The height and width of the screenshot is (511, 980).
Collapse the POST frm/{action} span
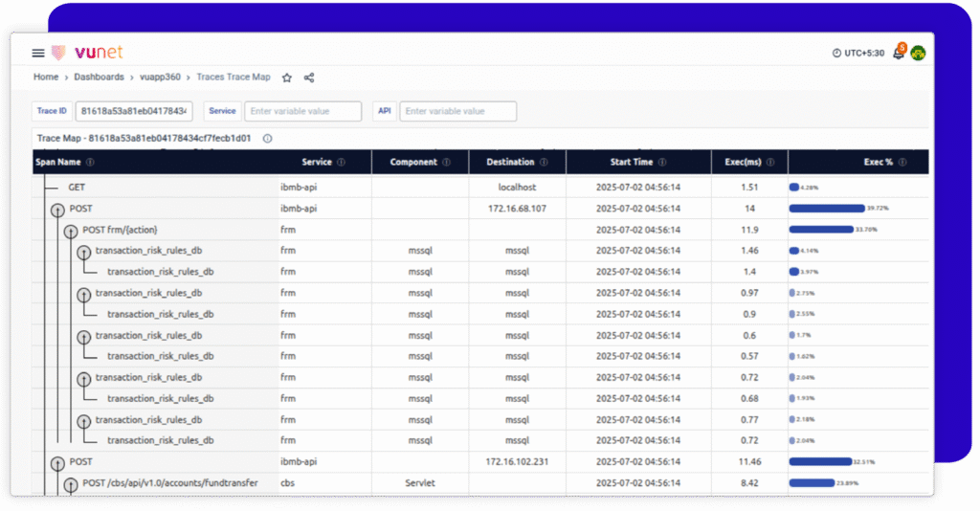(70, 231)
